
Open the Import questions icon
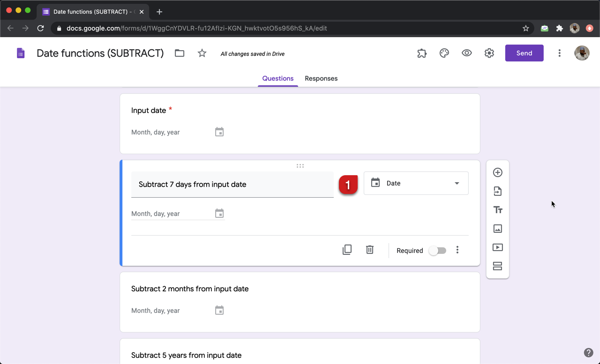pos(497,191)
